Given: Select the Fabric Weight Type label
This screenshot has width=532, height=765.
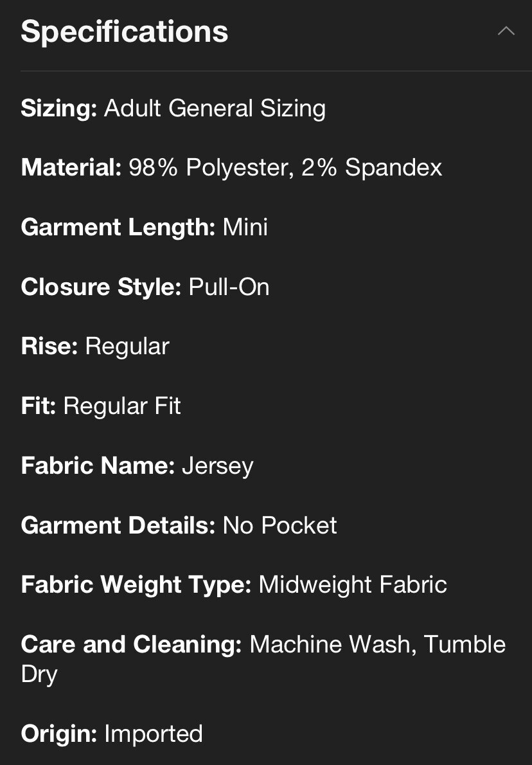Looking at the screenshot, I should 136,585.
